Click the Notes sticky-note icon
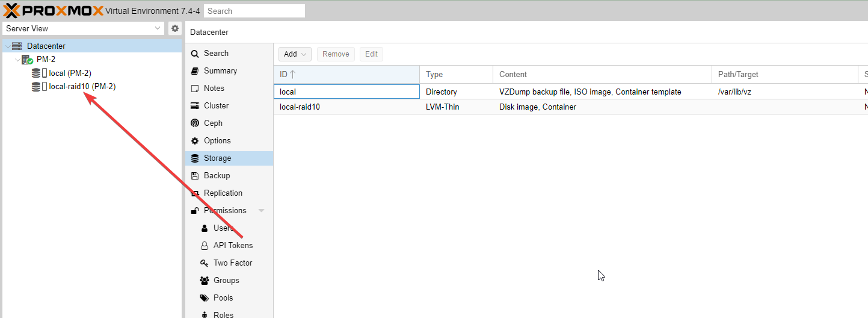The width and height of the screenshot is (868, 318). 194,89
